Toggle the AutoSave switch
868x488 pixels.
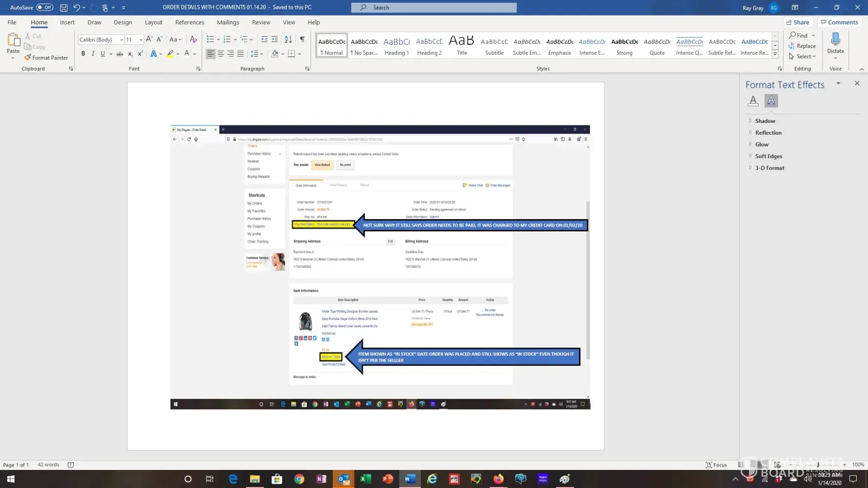coord(44,7)
